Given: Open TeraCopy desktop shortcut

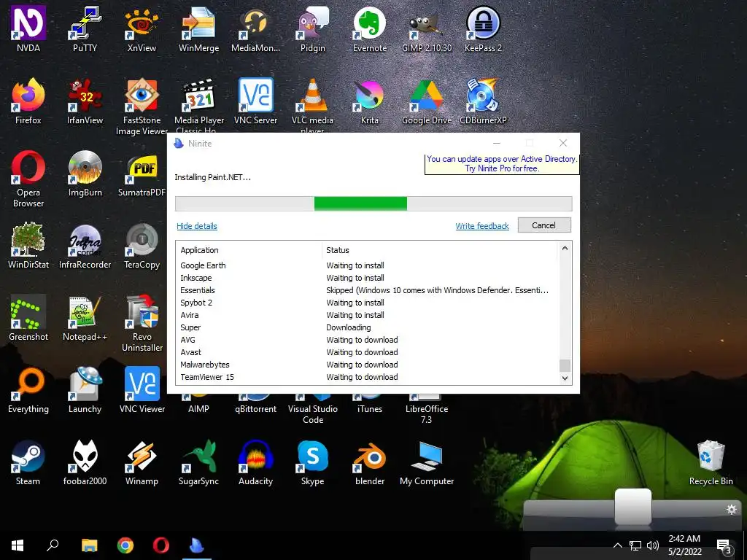Looking at the screenshot, I should pos(142,245).
